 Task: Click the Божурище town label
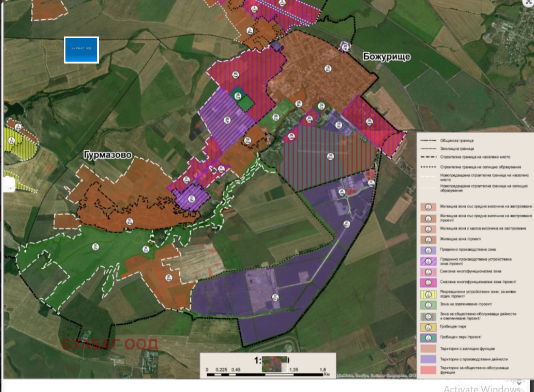tap(387, 57)
